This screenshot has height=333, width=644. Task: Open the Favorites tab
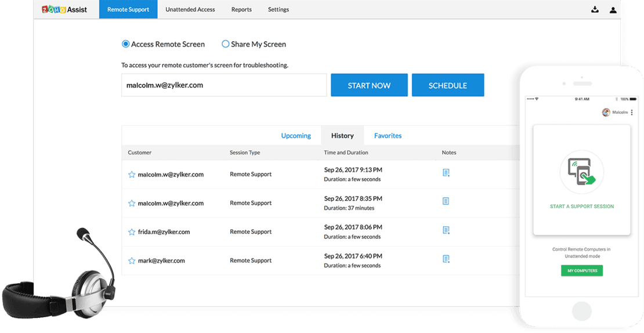click(388, 136)
